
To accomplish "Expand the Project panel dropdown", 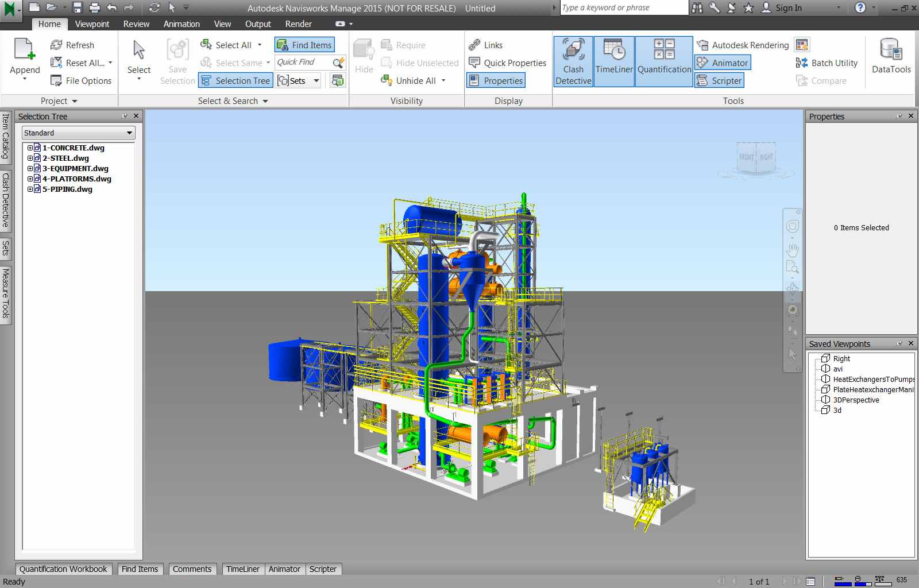I will 75,101.
